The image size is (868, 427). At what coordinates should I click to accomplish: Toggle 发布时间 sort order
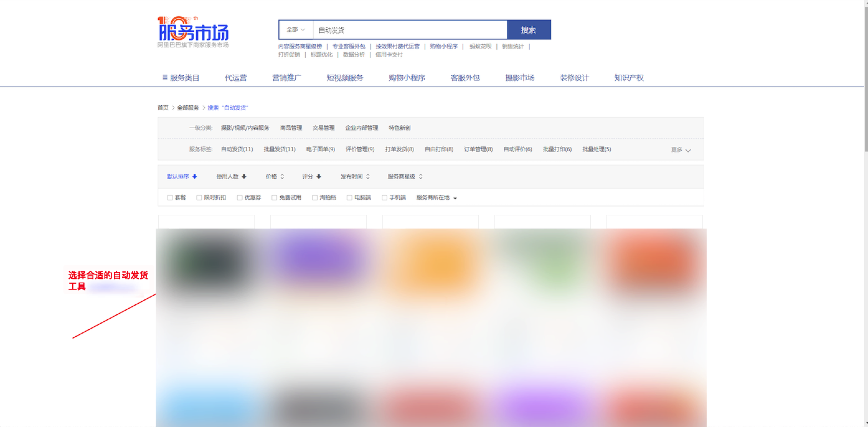click(x=368, y=176)
